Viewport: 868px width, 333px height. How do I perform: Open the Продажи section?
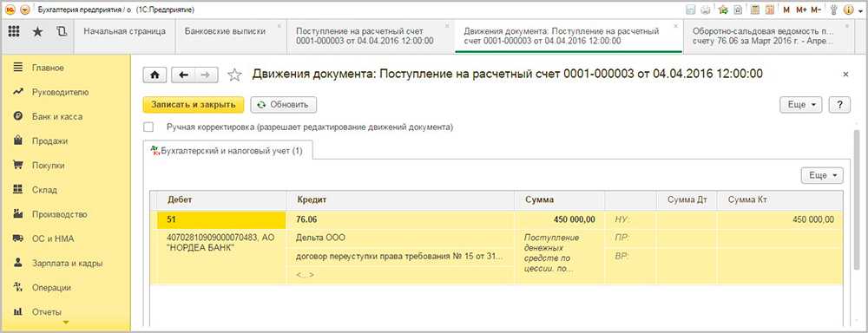click(65, 141)
